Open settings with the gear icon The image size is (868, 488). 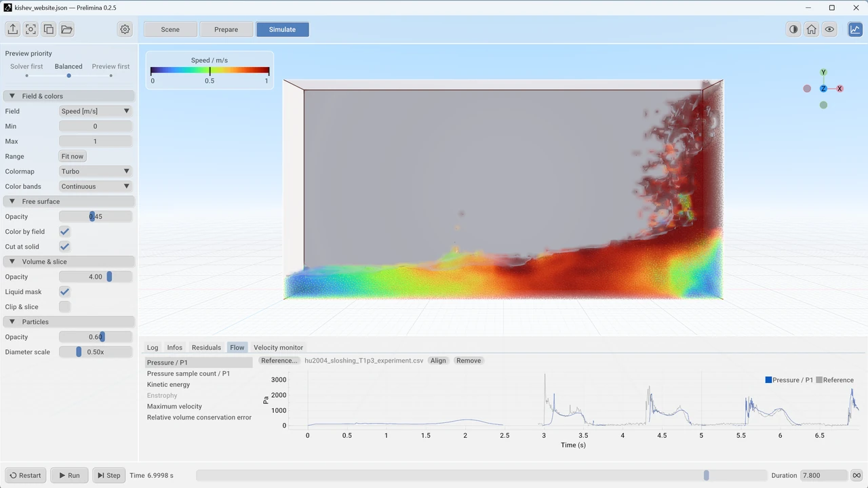tap(125, 29)
